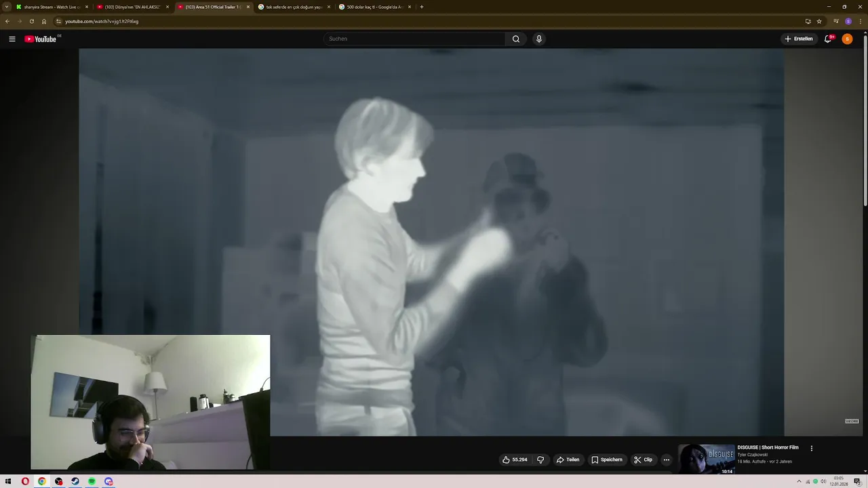The width and height of the screenshot is (868, 488).
Task: Launch Opera from the taskbar
Action: (25, 481)
